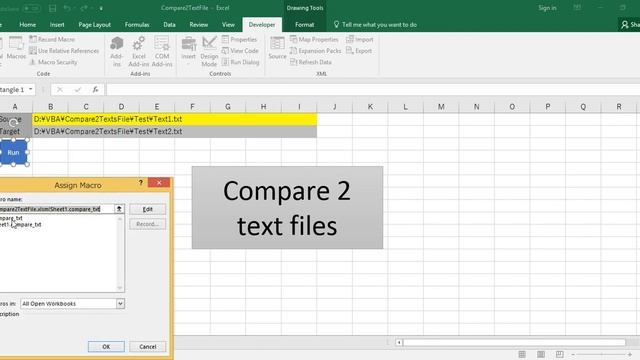Viewport: 640px width, 360px height.
Task: Open the Name Box dropdown arrow
Action: (31, 89)
